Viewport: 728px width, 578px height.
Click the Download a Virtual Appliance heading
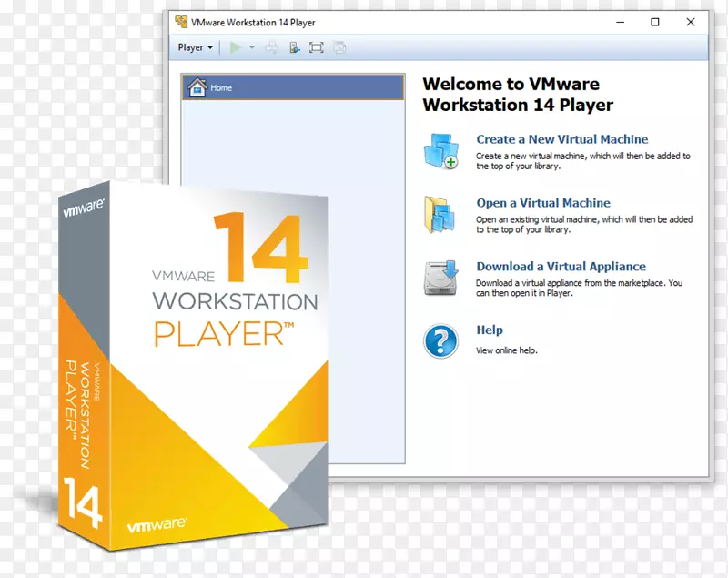coord(561,266)
